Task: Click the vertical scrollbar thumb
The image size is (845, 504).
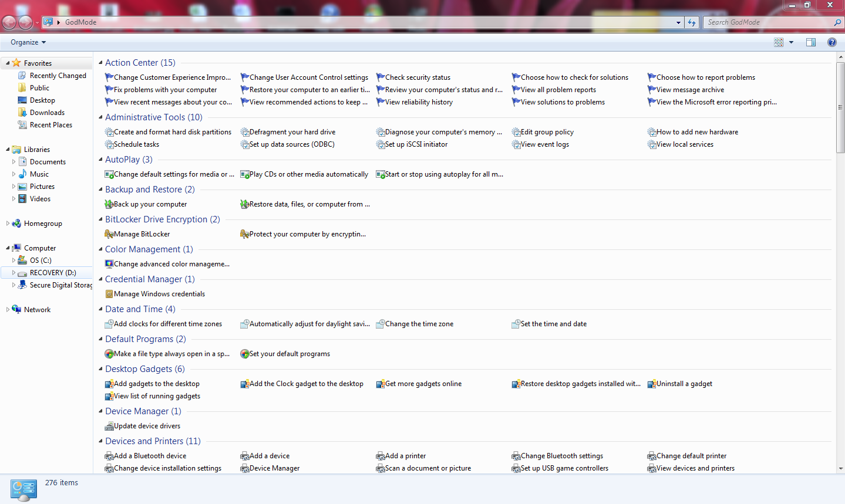Action: click(x=840, y=107)
